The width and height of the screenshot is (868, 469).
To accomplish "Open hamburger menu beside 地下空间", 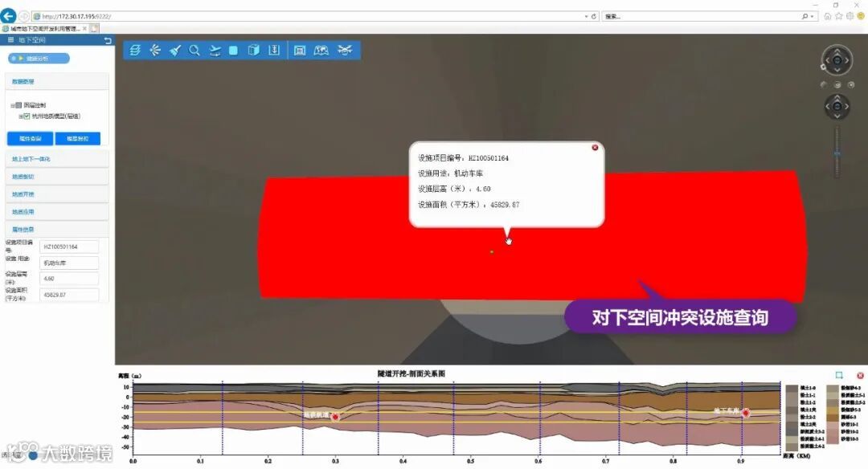I will [10, 40].
